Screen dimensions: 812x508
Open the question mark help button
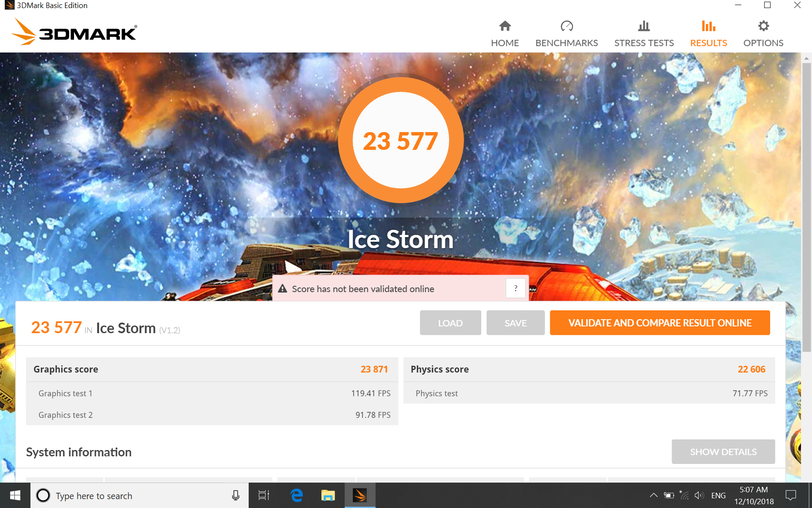pos(516,288)
